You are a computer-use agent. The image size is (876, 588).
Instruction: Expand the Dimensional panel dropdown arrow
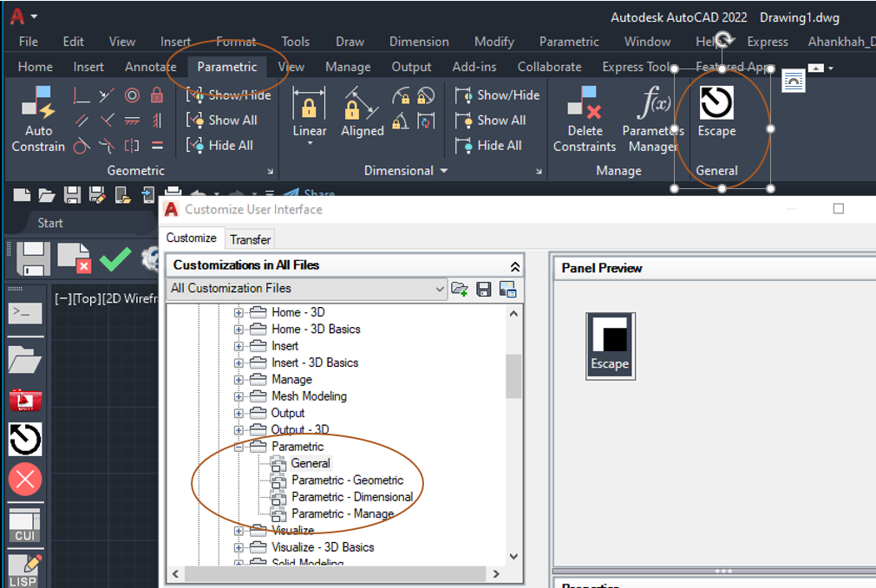444,170
